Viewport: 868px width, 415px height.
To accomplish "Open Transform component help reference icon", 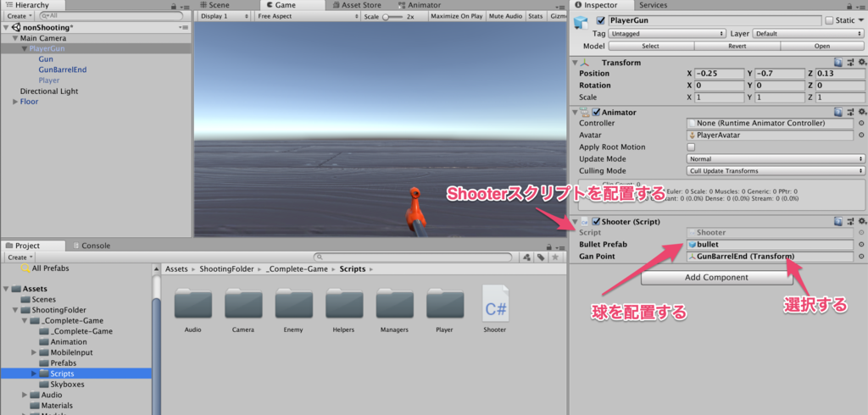I will point(838,63).
